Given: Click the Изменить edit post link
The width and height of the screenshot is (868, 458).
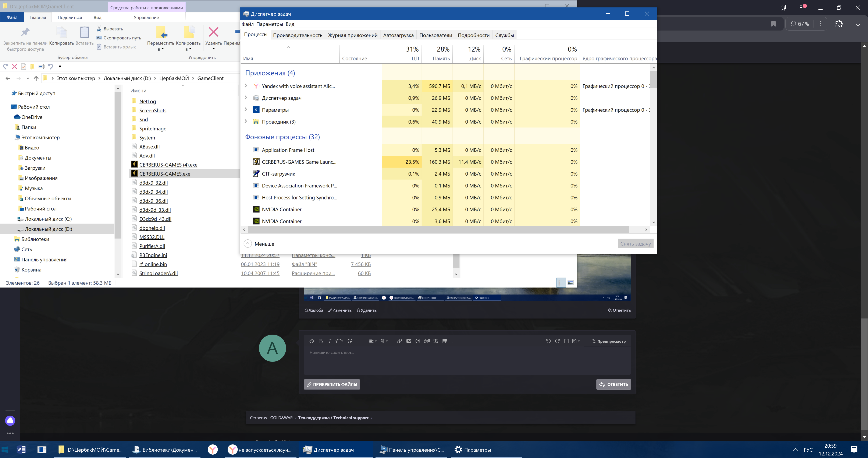Looking at the screenshot, I should (x=340, y=310).
